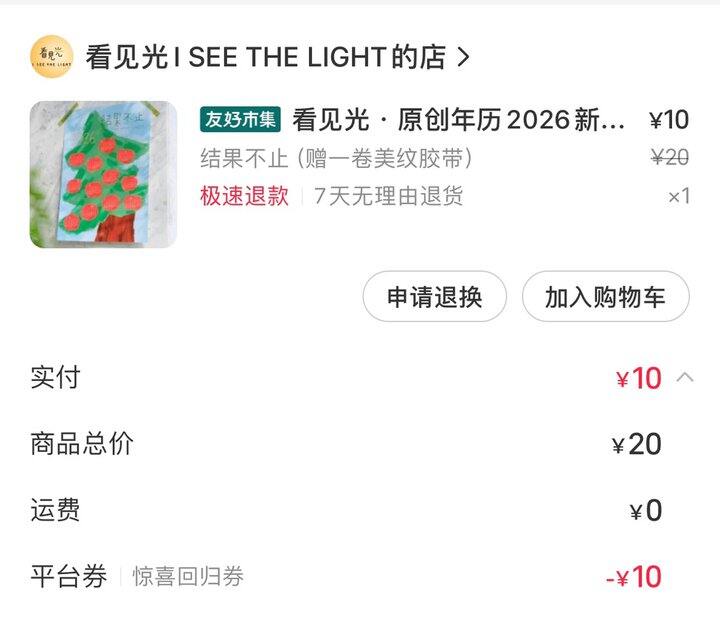
Task: Tap the shop avatar logo
Action: coord(52,57)
